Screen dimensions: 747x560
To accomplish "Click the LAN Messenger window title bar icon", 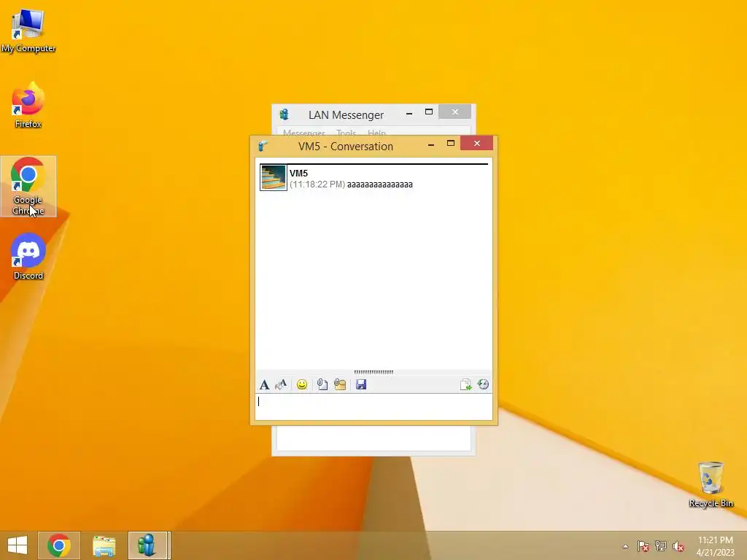I will [285, 114].
